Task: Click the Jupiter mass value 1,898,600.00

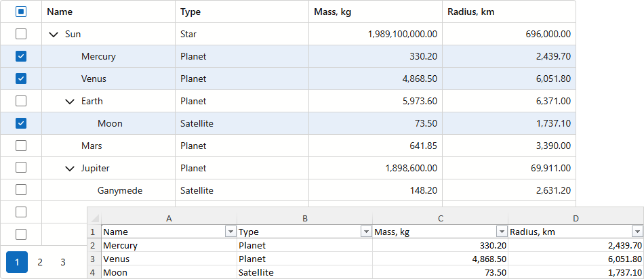Action: [411, 168]
